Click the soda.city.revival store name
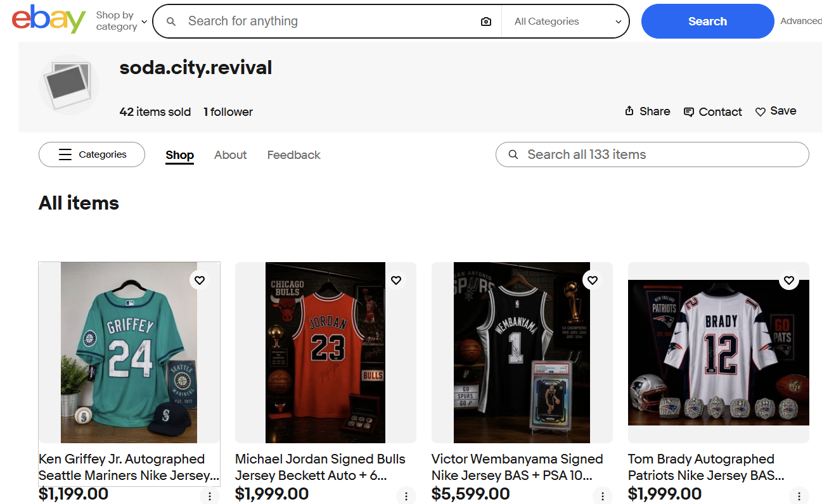 (196, 68)
